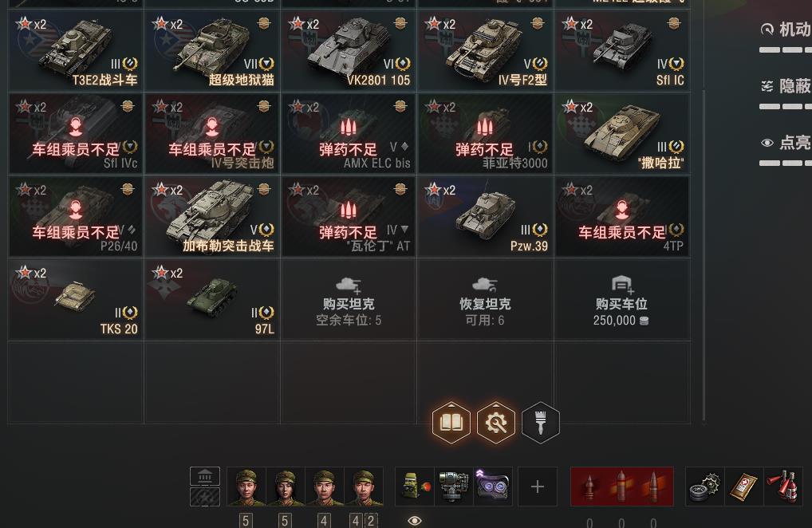The image size is (812, 528).
Task: Toggle the 点亮 spotting eye indicator
Action: 767,143
